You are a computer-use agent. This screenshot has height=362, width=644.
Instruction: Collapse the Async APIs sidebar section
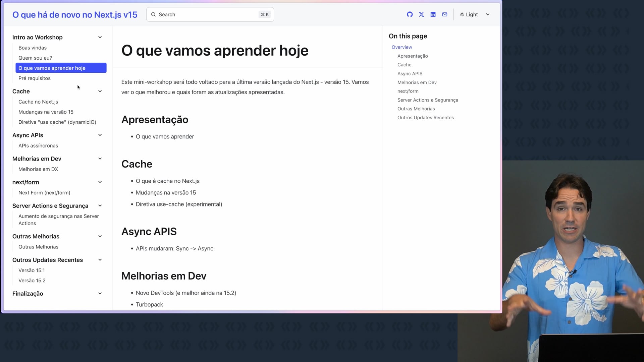100,135
